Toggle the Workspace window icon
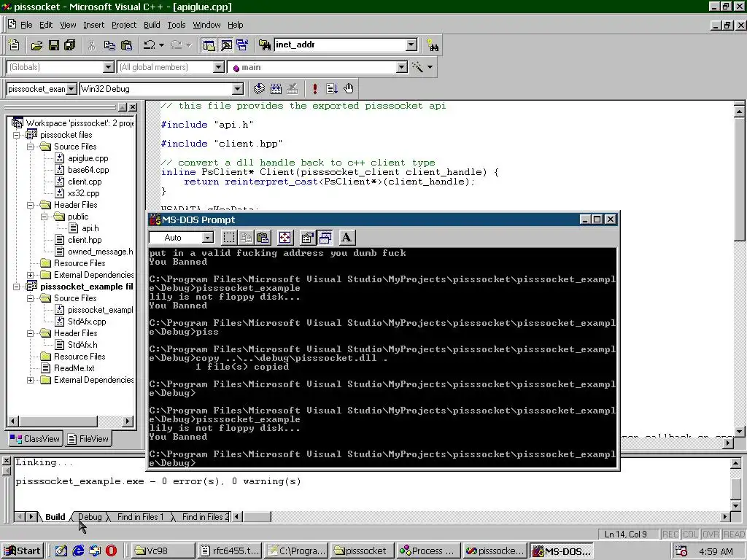The height and width of the screenshot is (560, 747). click(209, 45)
